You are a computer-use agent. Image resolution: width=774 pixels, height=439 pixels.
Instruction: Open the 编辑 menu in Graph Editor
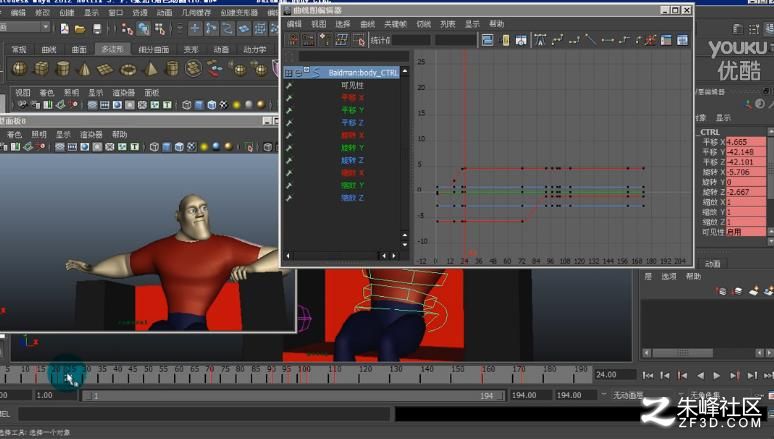click(294, 24)
